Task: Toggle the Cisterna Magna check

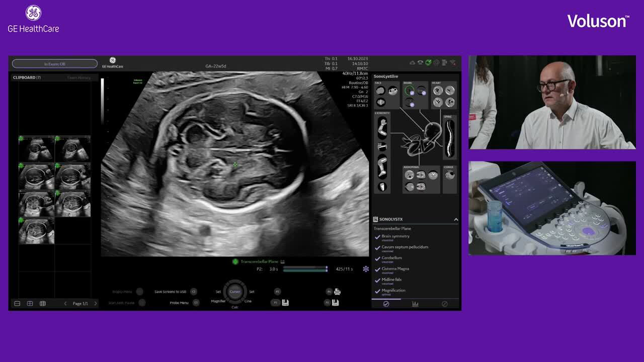Action: pyautogui.click(x=377, y=269)
